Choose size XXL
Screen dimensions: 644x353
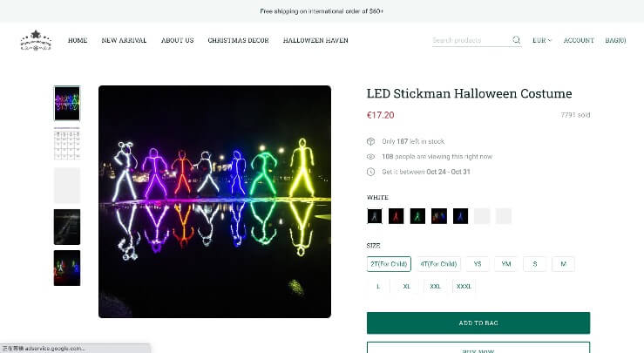click(435, 286)
